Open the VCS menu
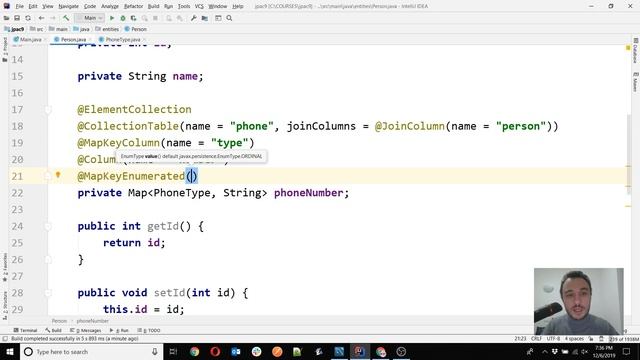This screenshot has height=360, width=640. click(x=199, y=6)
